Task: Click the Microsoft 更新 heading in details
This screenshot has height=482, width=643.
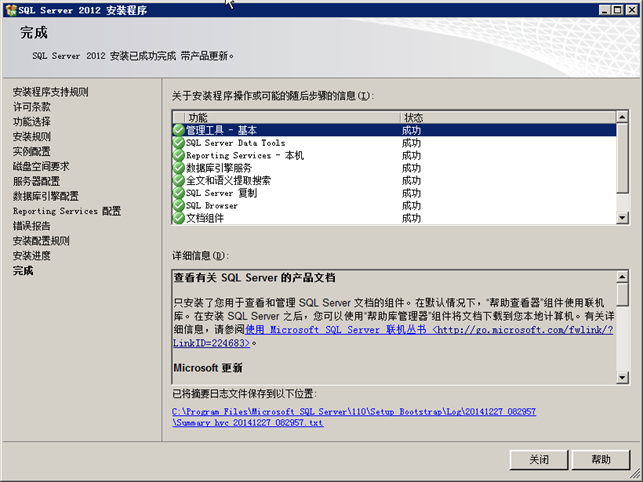Action: 208,368
